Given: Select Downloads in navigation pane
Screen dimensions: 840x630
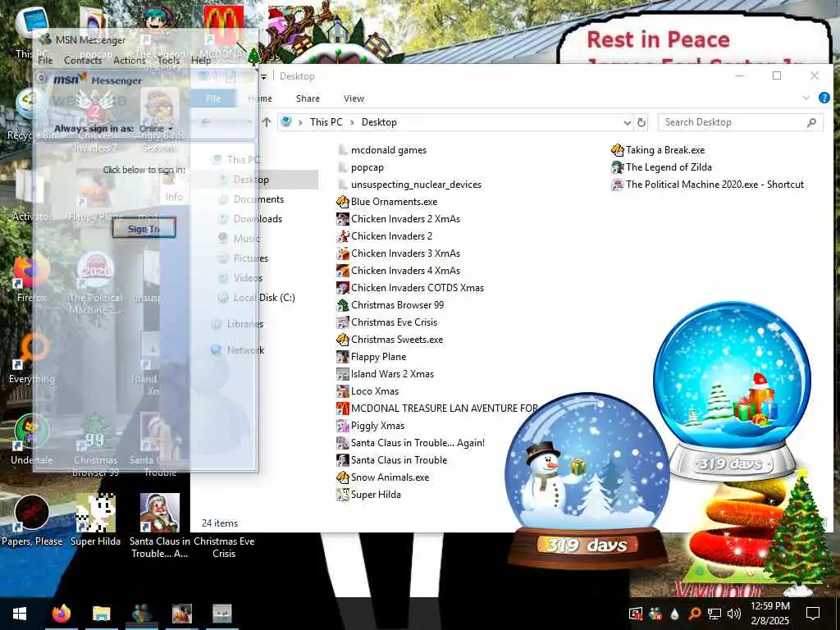Looking at the screenshot, I should [251, 219].
